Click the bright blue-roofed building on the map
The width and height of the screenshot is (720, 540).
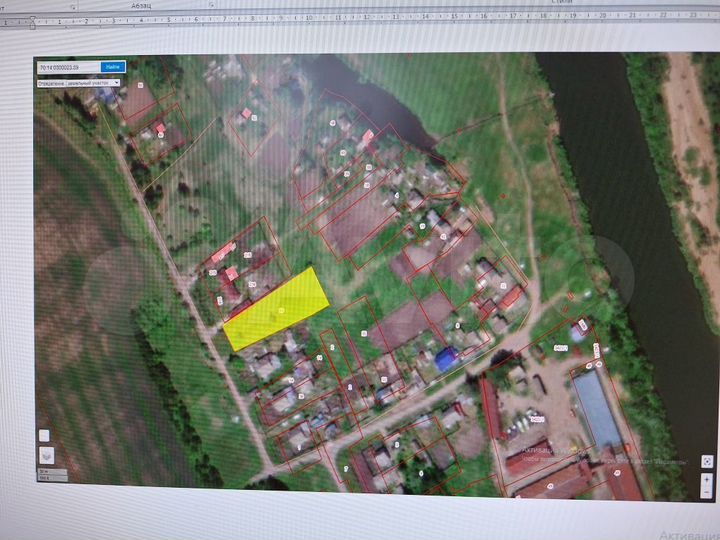pos(446,359)
